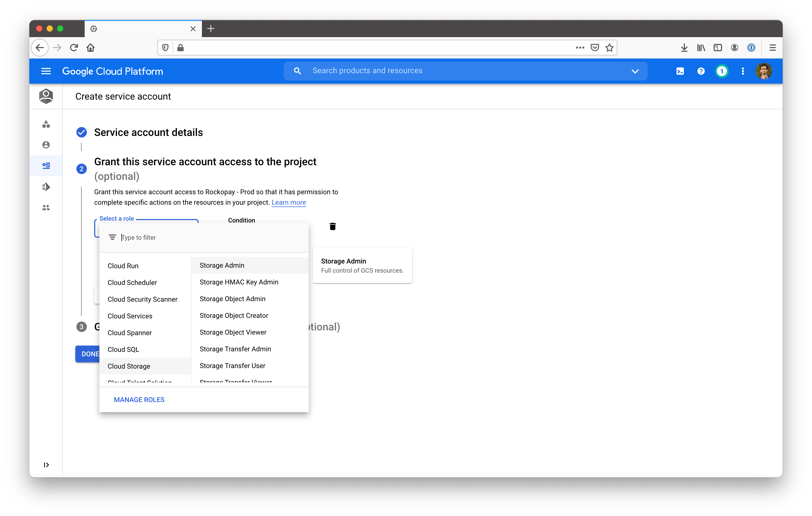Open the Google Cloud navigation hamburger menu
Screen dimensions: 812x516
click(46, 71)
